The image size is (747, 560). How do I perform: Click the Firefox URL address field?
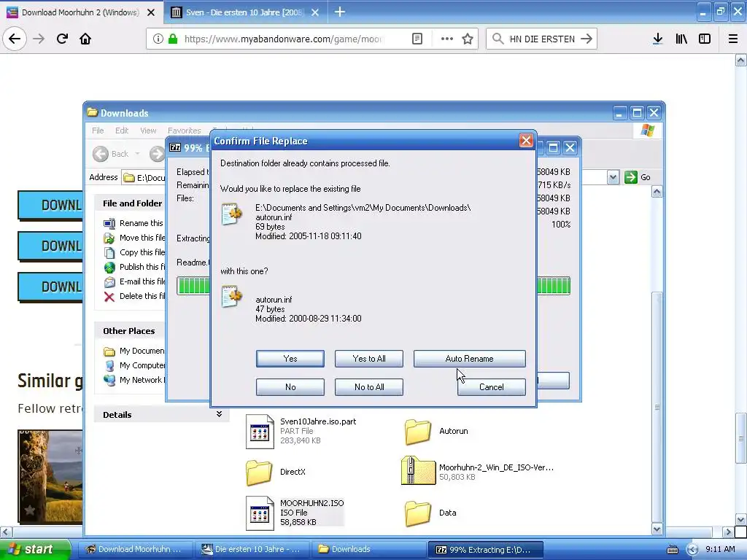click(x=283, y=39)
